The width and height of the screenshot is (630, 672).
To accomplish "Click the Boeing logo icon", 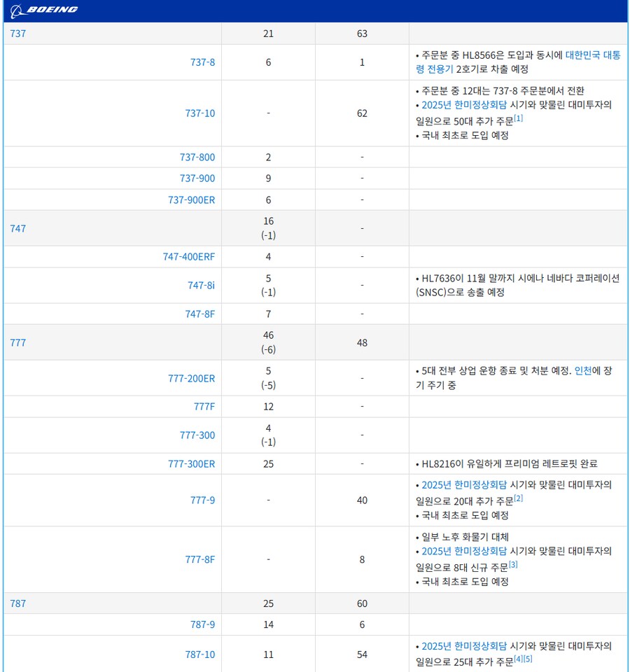I will tap(15, 9).
